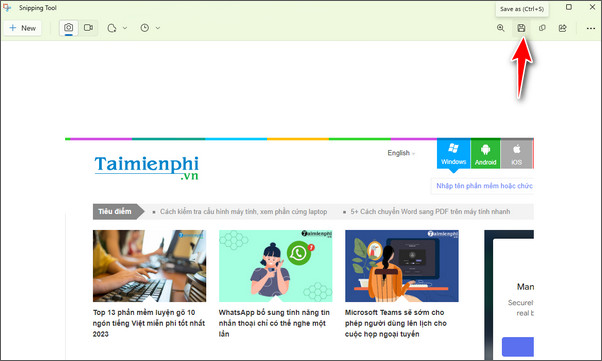Click the Zoom magnifier icon
This screenshot has width=602, height=361.
click(501, 28)
